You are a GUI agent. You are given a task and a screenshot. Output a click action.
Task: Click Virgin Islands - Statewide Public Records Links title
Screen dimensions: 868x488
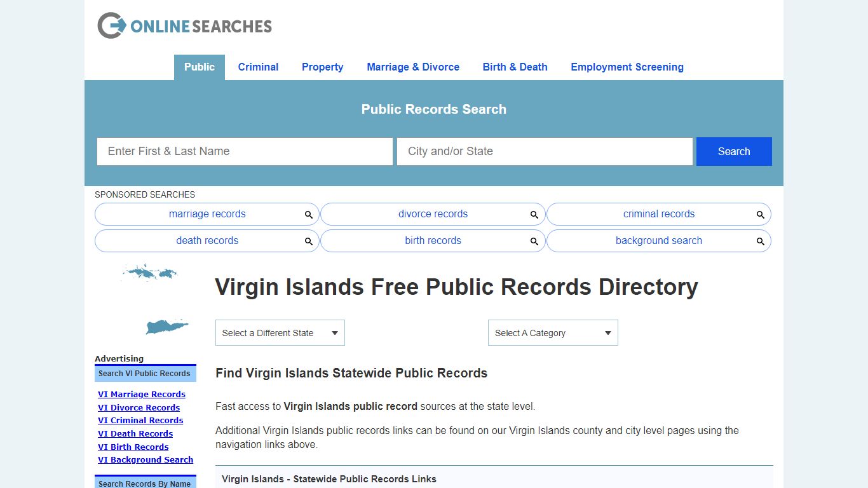[329, 479]
